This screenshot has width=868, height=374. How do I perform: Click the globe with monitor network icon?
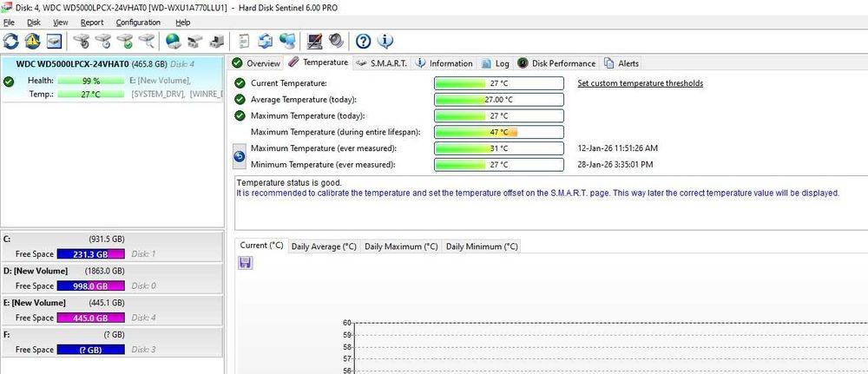(x=287, y=41)
